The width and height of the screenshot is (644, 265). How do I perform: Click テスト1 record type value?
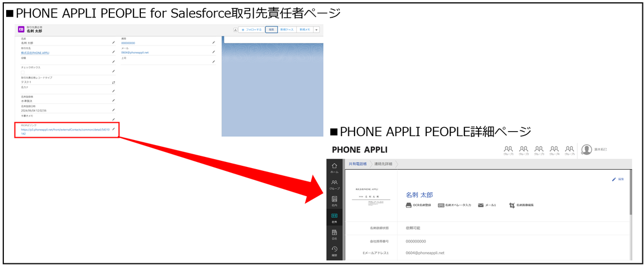pyautogui.click(x=25, y=82)
